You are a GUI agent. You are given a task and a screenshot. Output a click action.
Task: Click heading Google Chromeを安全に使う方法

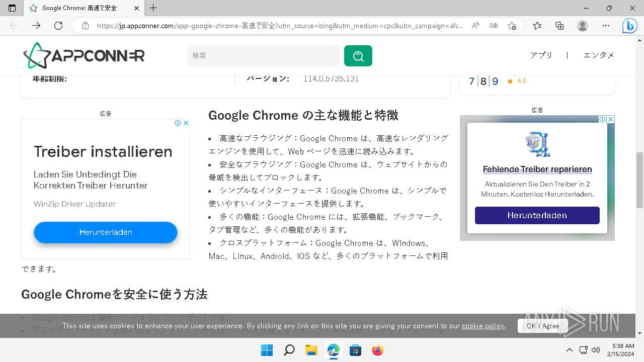(114, 294)
